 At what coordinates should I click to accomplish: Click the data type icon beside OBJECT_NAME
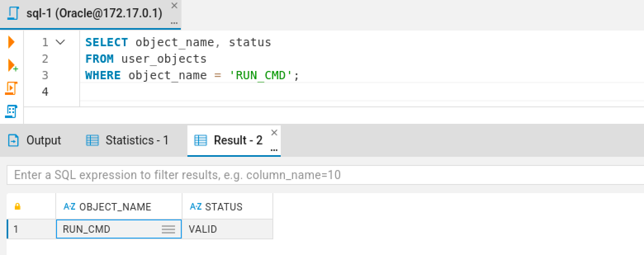coord(69,206)
